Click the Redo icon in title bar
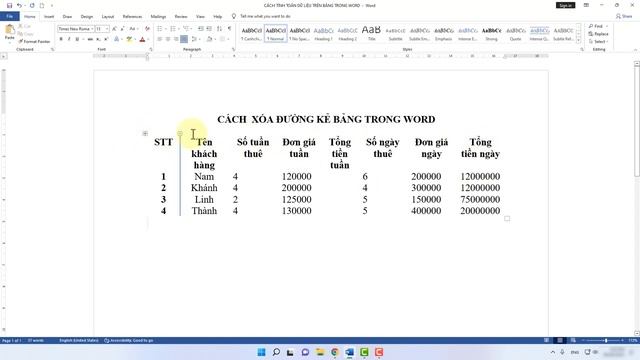640x360 pixels. (x=32, y=5)
